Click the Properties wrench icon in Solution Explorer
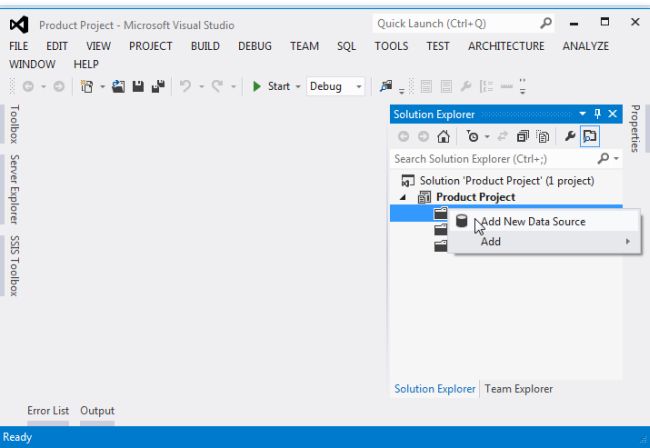The image size is (650, 448). [570, 136]
